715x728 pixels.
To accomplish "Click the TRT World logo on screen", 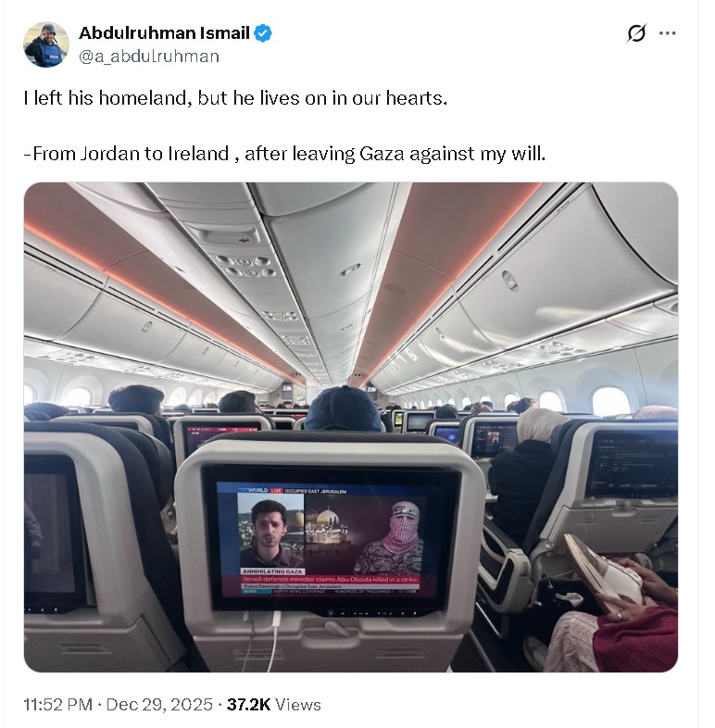I will (253, 490).
